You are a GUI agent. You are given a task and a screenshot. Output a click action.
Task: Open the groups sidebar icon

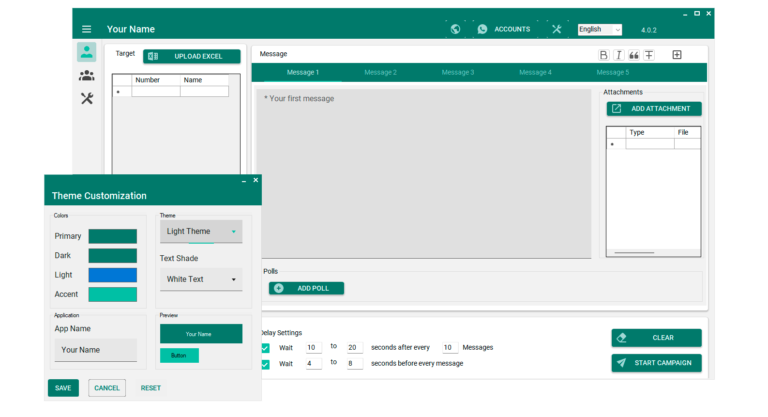click(87, 75)
